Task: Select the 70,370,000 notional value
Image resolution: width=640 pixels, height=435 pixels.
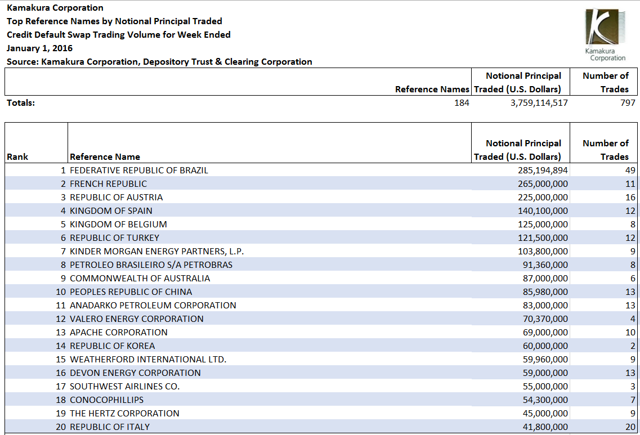Action: coord(545,318)
